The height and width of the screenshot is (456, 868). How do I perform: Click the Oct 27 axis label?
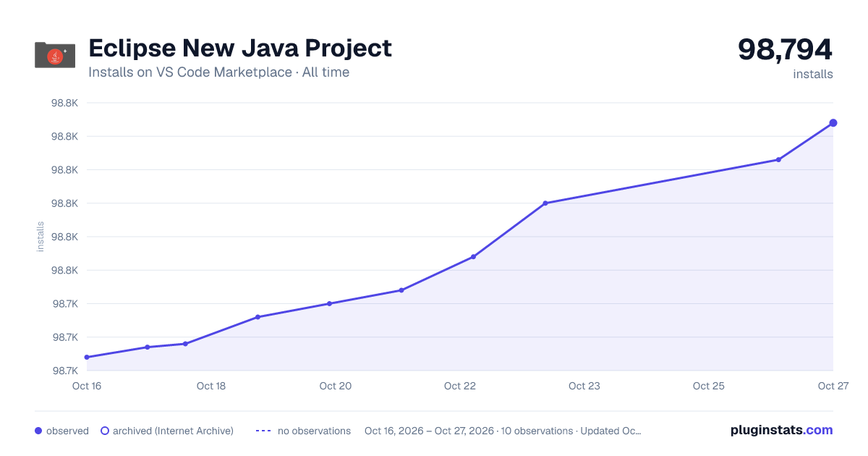[833, 386]
